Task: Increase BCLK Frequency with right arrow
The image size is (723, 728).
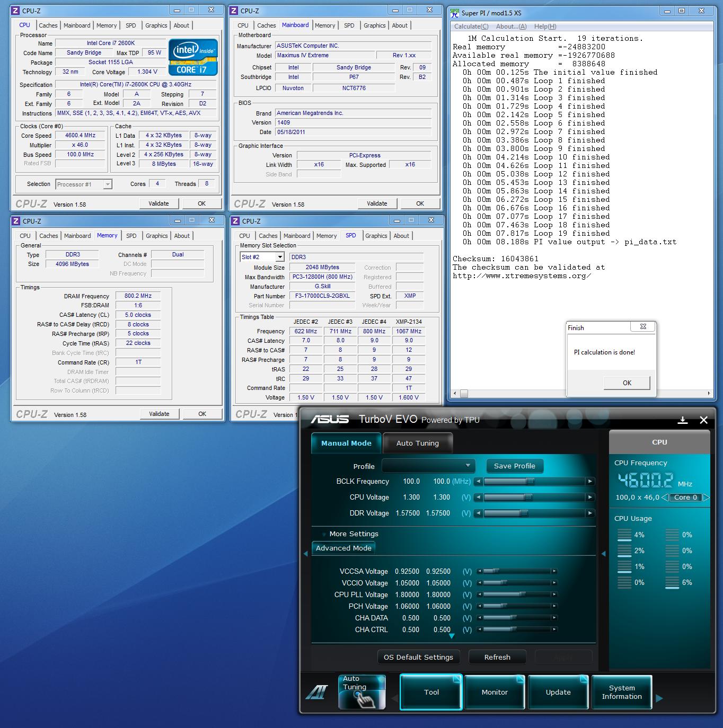Action: tap(590, 481)
